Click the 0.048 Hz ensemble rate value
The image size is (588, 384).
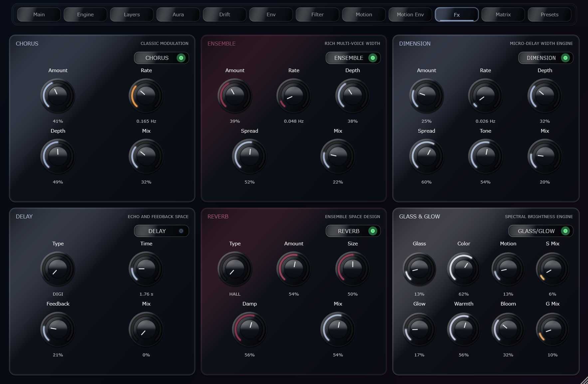tap(294, 121)
